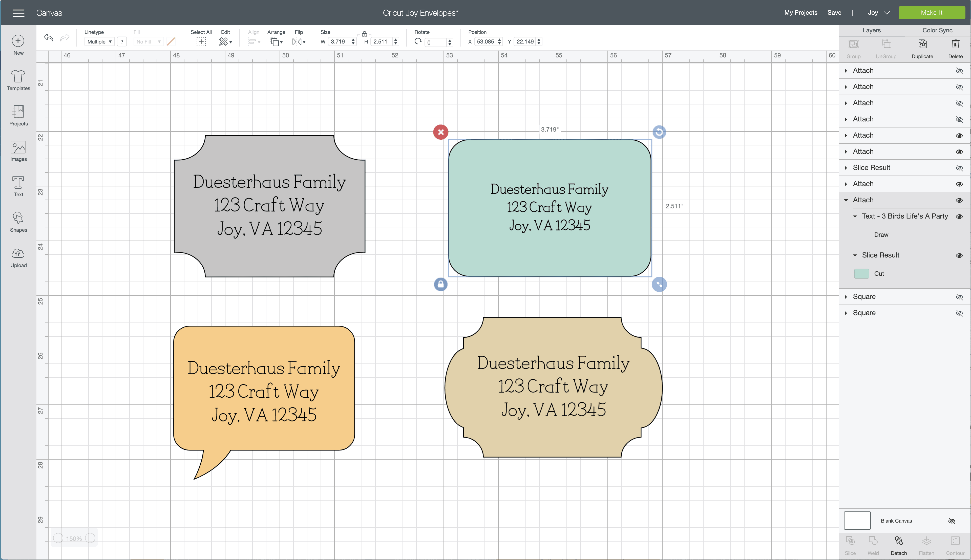Click the rotate handle on selected label
971x560 pixels.
click(659, 132)
